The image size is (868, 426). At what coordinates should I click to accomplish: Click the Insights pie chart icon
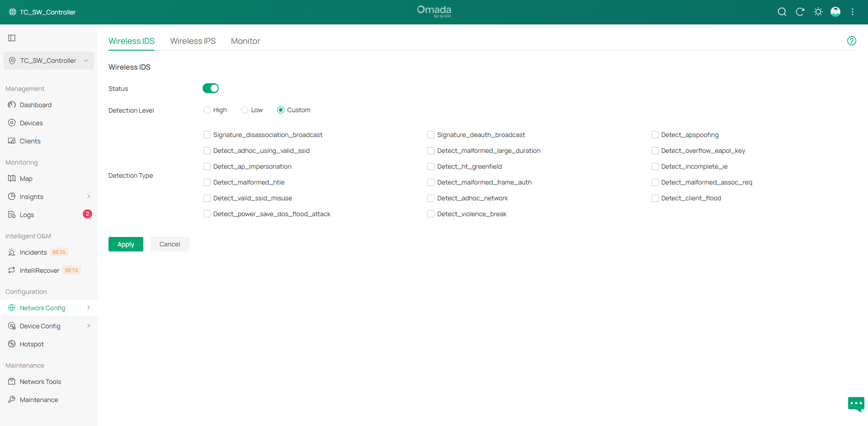pyautogui.click(x=12, y=197)
